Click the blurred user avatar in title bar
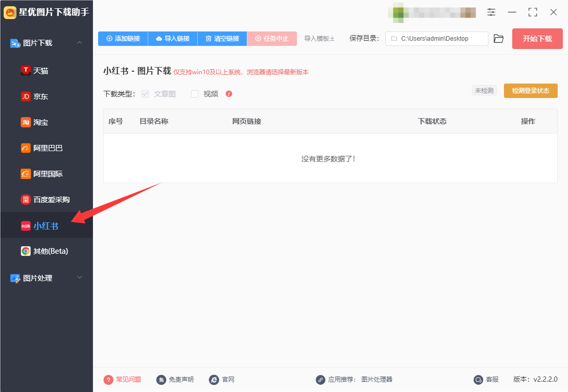This screenshot has height=392, width=568. pos(398,12)
